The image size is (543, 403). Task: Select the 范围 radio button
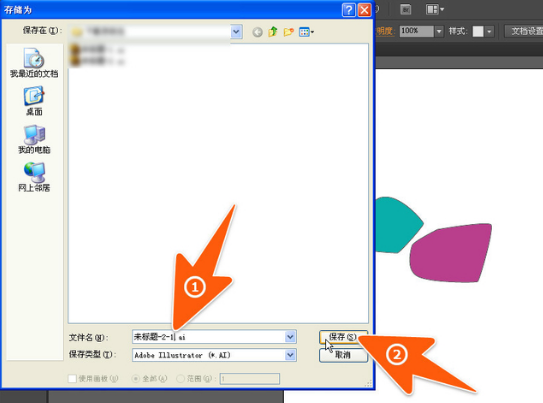[180, 378]
